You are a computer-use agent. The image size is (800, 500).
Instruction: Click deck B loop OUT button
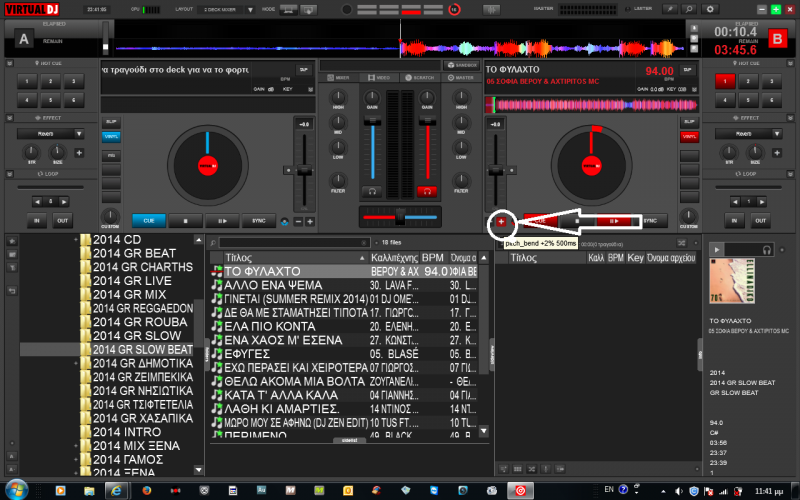pos(760,221)
